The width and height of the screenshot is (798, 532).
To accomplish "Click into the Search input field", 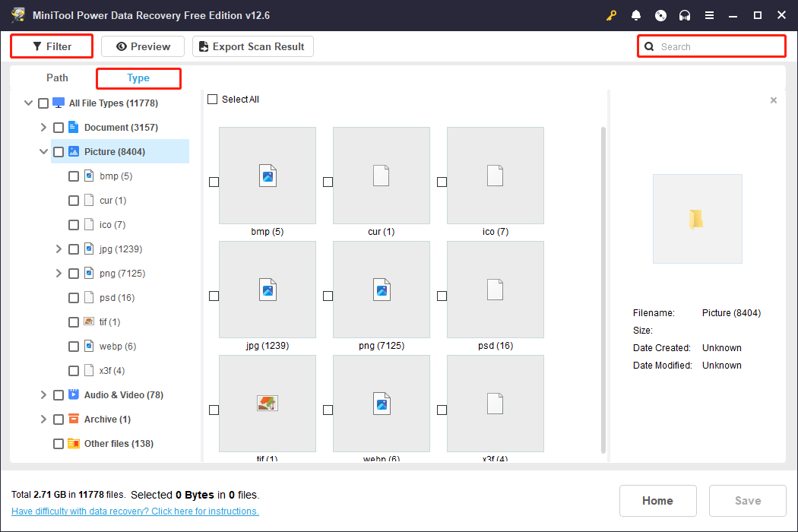I will tap(718, 46).
